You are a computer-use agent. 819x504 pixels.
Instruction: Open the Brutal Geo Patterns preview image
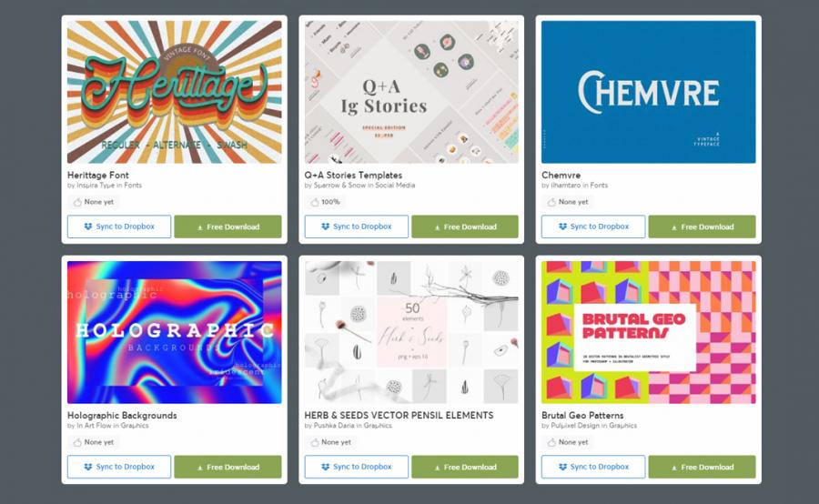[x=648, y=332]
